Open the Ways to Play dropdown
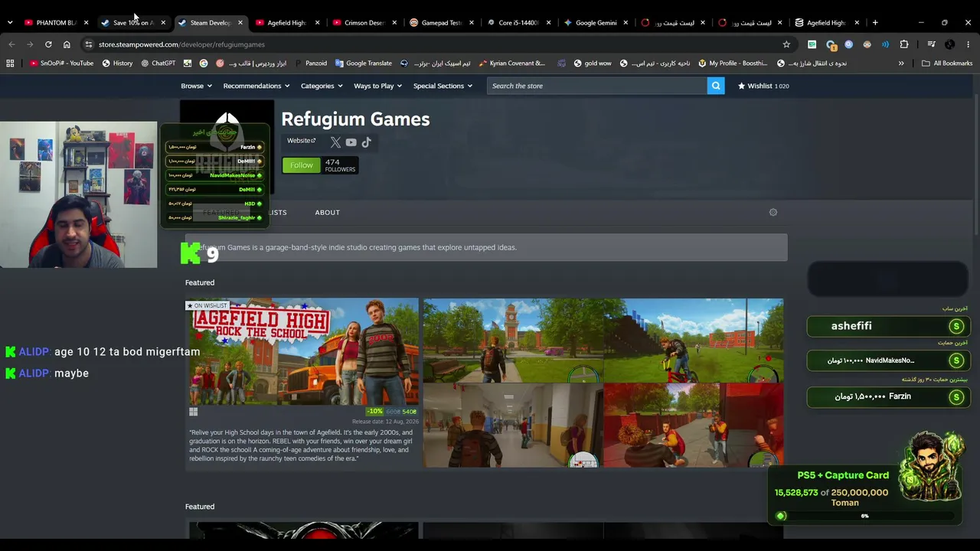 point(377,86)
